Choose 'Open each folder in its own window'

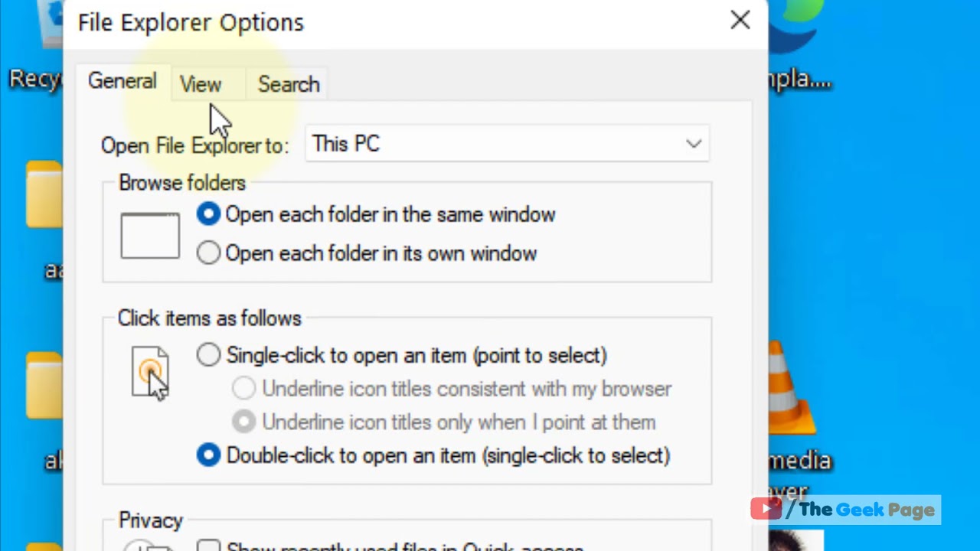208,253
